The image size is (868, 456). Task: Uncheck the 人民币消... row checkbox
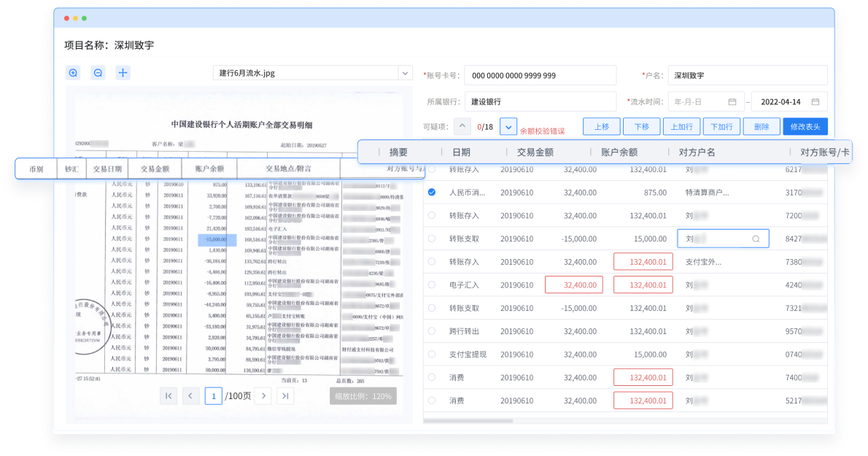[432, 192]
